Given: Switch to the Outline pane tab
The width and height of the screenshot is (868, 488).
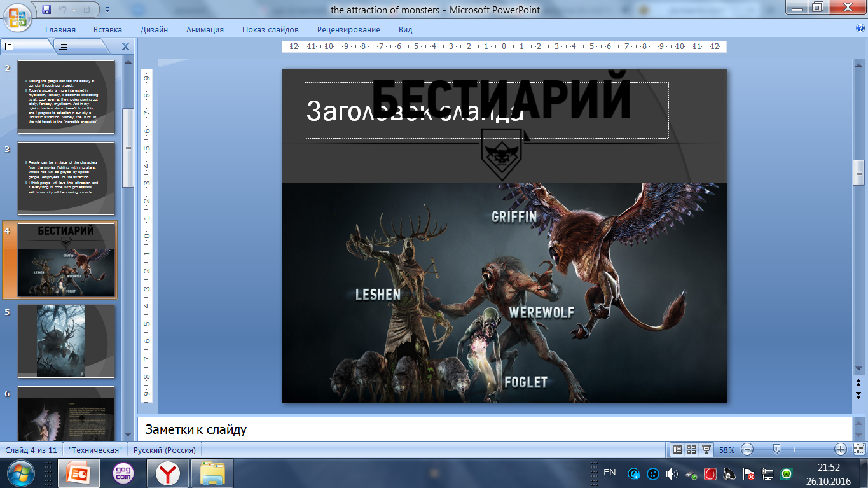Looking at the screenshot, I should [x=81, y=46].
